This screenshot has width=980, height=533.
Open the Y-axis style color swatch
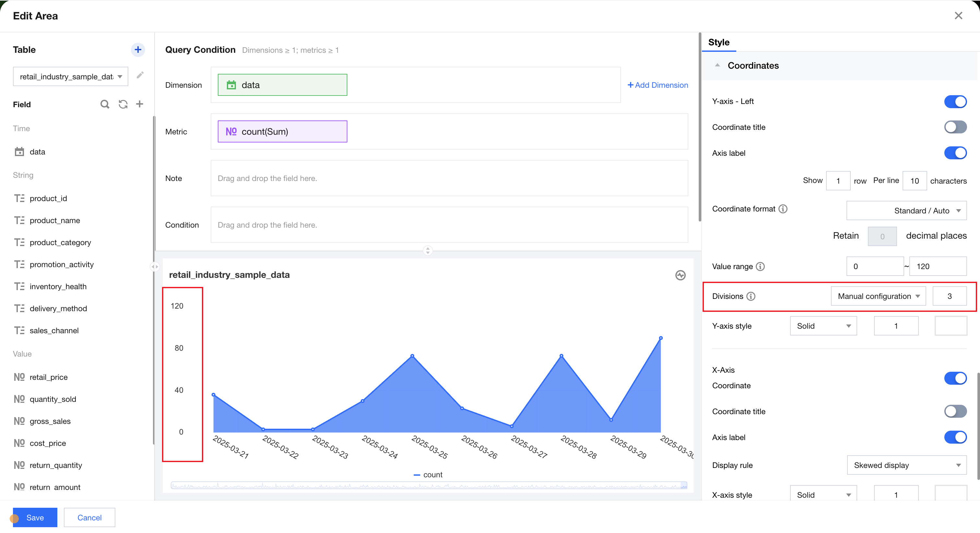950,326
